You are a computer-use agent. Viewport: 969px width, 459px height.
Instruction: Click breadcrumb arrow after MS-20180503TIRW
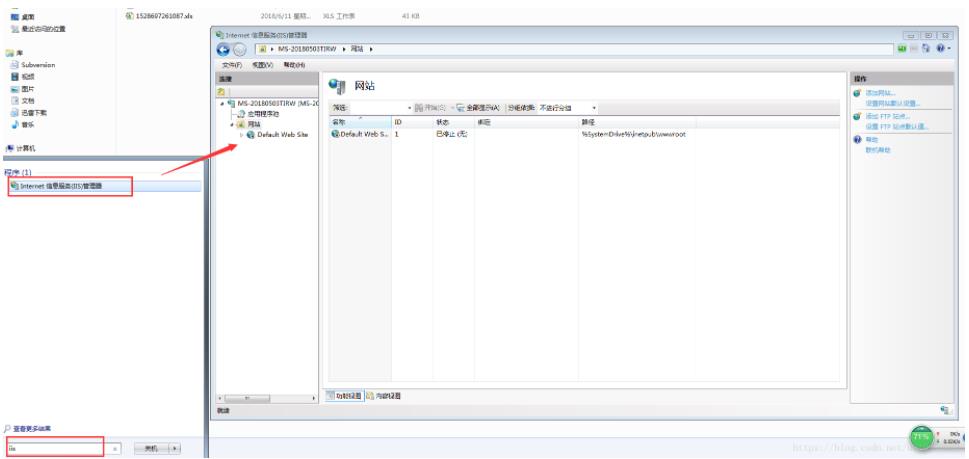344,49
